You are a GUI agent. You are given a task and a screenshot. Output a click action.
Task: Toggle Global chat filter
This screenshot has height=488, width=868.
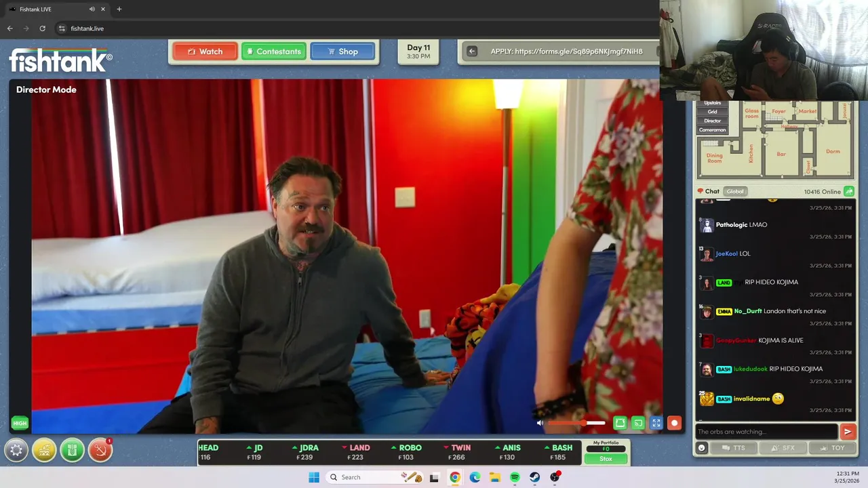[x=735, y=191]
